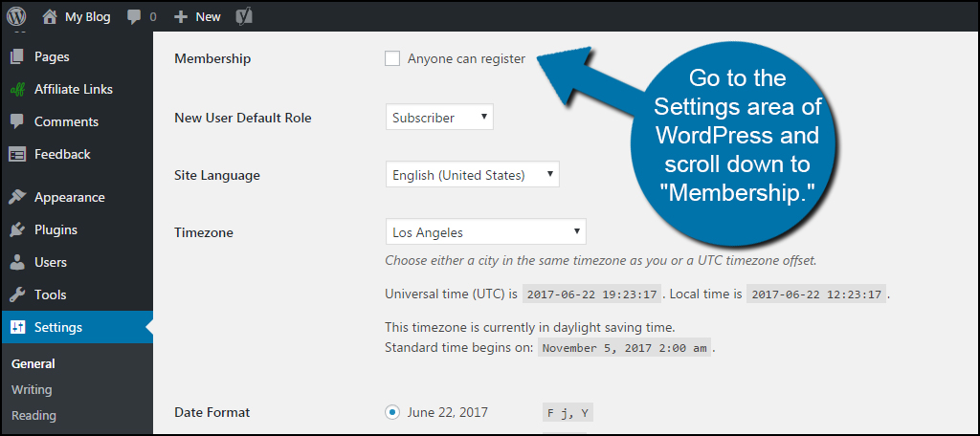Image resolution: width=980 pixels, height=436 pixels.
Task: Click the Plugins plug icon
Action: pyautogui.click(x=17, y=229)
